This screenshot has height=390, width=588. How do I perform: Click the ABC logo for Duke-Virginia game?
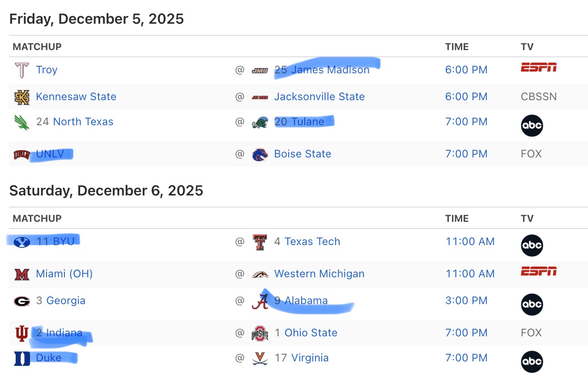click(532, 361)
